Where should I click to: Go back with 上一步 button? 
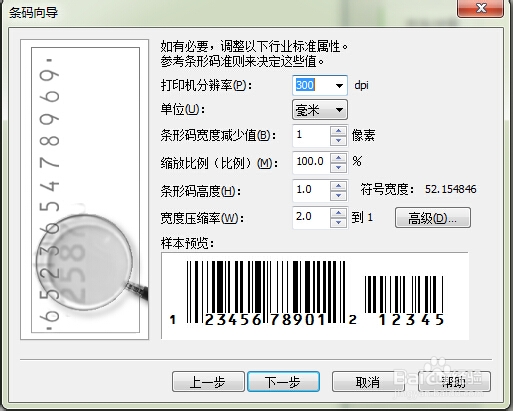pyautogui.click(x=208, y=382)
